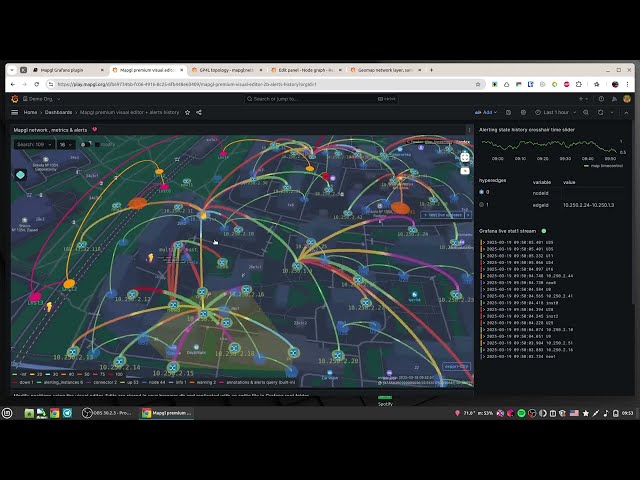Close the Mapgl Grafana plugin tab
The height and width of the screenshot is (480, 640).
102,70
